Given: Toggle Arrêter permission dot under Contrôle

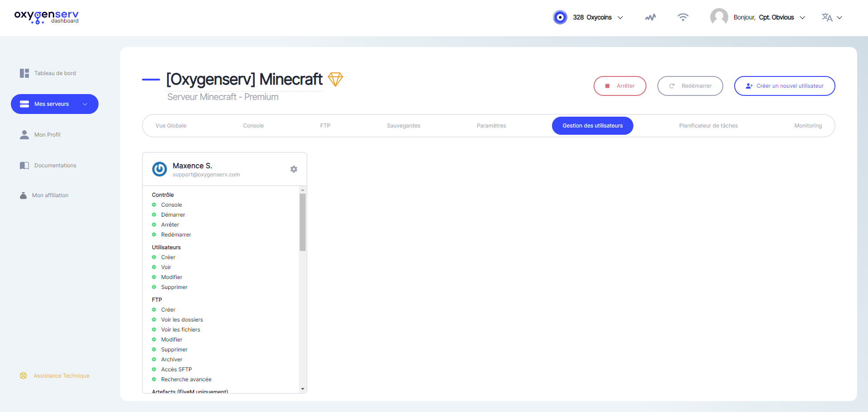Looking at the screenshot, I should (154, 225).
